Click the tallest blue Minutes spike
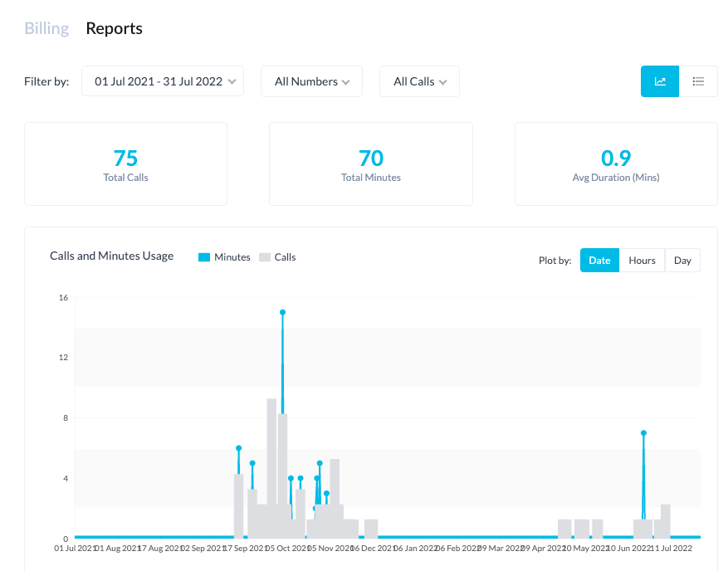 [x=281, y=313]
